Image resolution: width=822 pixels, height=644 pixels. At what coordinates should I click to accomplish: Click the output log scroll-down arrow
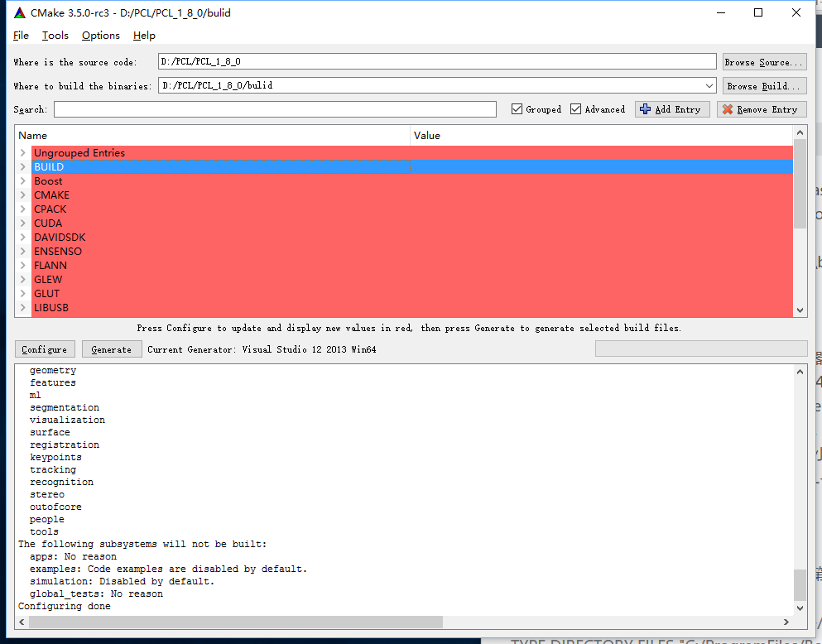[x=800, y=608]
